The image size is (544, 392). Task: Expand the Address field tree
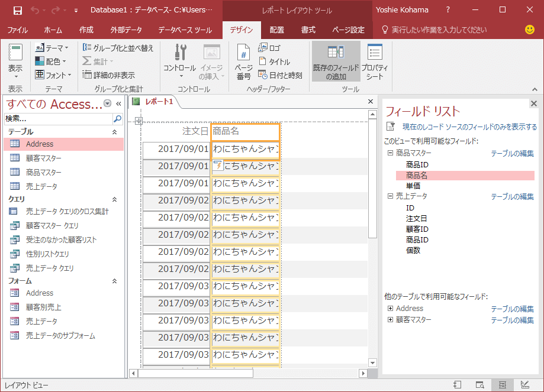pyautogui.click(x=390, y=309)
